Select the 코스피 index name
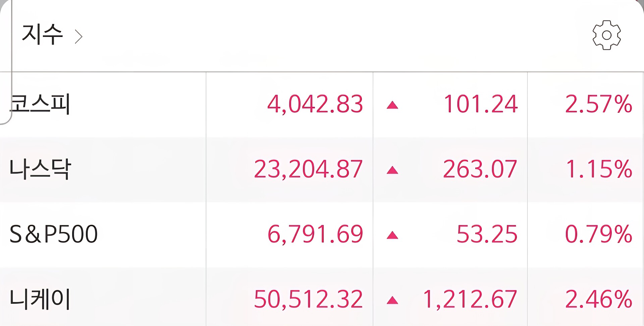Screen dimensions: 644x326 (x=40, y=104)
